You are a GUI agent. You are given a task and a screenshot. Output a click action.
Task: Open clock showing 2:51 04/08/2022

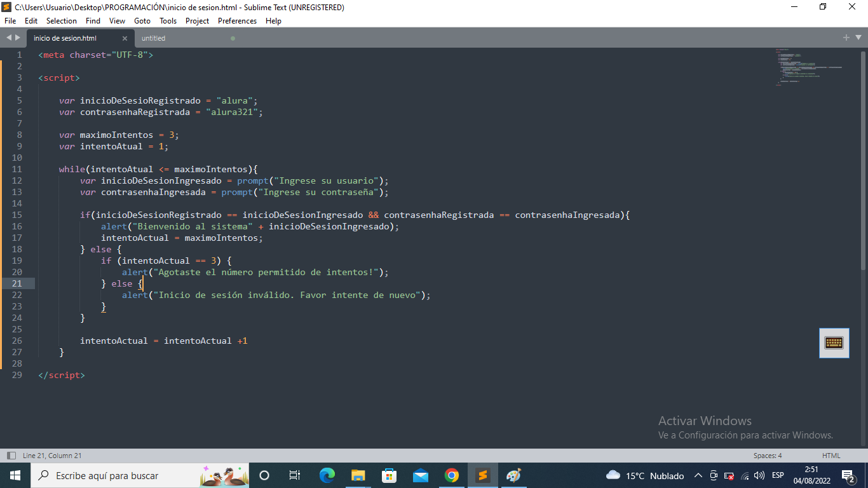[811, 475]
